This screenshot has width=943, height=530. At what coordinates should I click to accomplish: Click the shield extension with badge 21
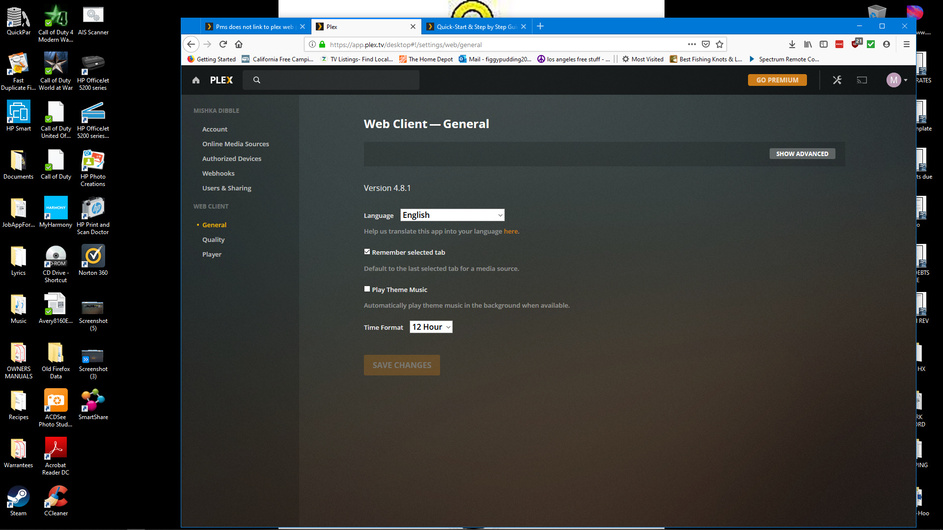[x=856, y=43]
